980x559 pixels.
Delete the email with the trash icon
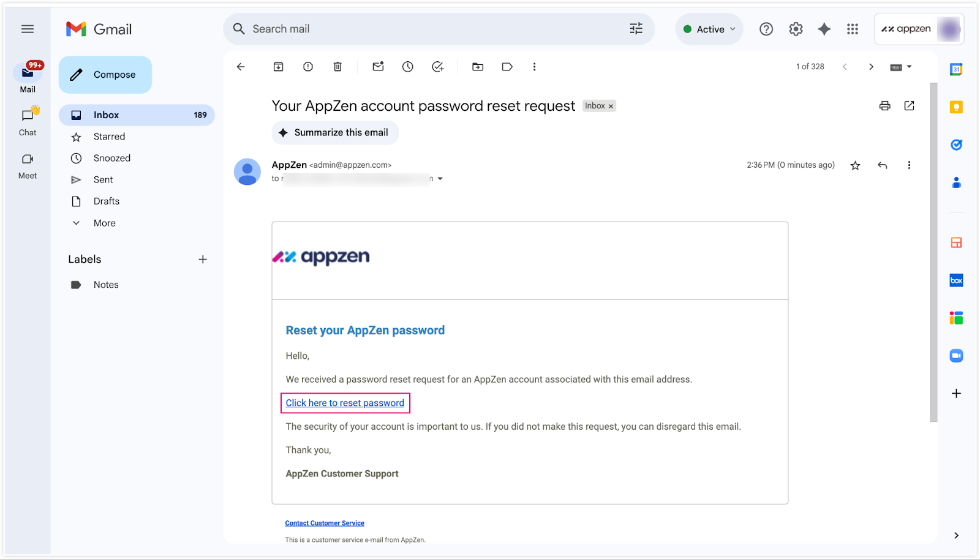[x=337, y=67]
